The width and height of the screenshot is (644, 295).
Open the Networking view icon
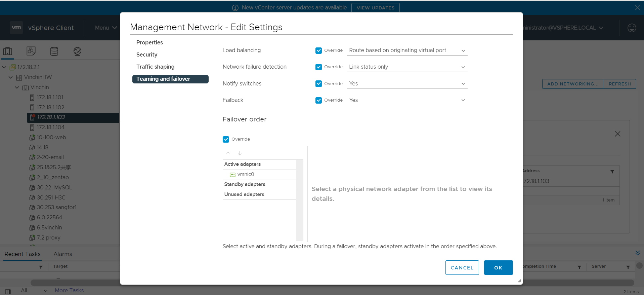(x=77, y=51)
